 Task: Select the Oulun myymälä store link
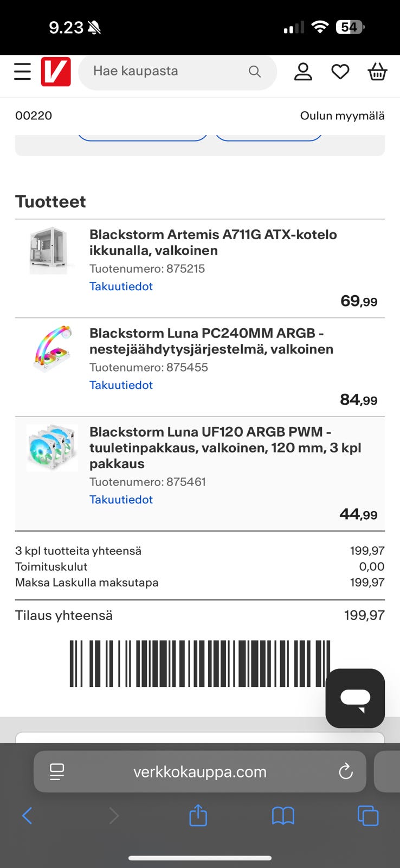[x=342, y=116]
